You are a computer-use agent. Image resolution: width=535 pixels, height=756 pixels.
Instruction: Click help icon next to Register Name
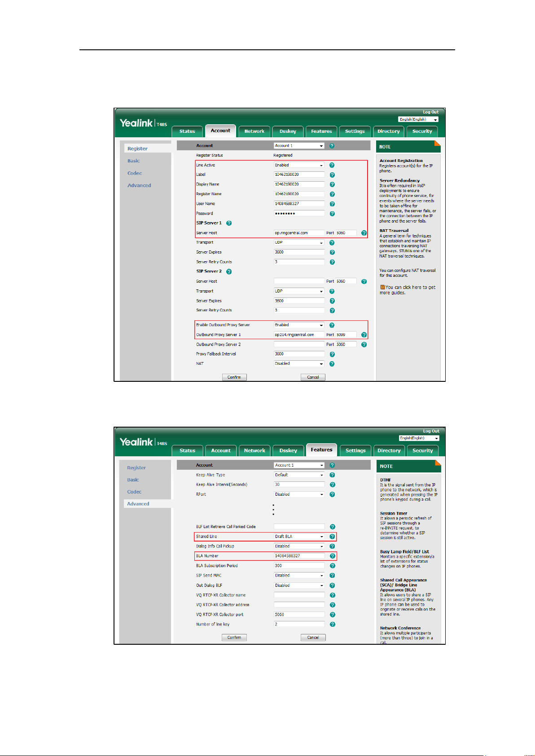coord(332,194)
